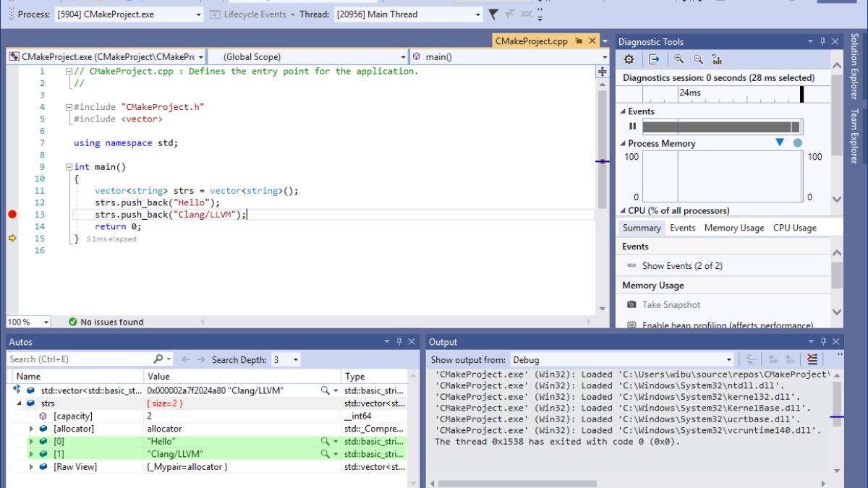Collapse the strs variable tree node

click(x=20, y=403)
